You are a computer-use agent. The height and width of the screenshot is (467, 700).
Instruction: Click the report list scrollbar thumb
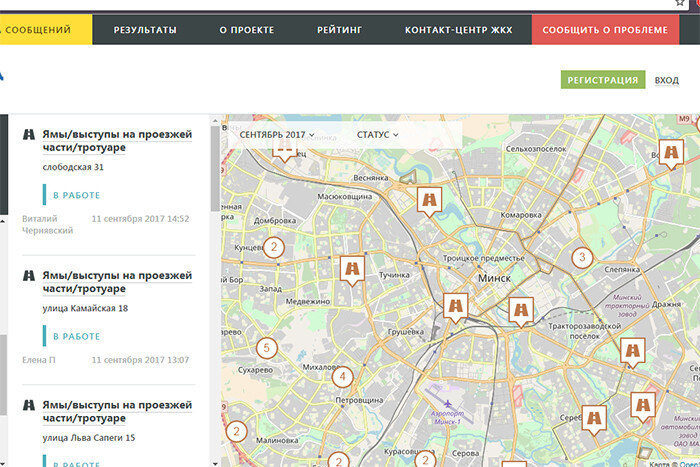[x=215, y=169]
